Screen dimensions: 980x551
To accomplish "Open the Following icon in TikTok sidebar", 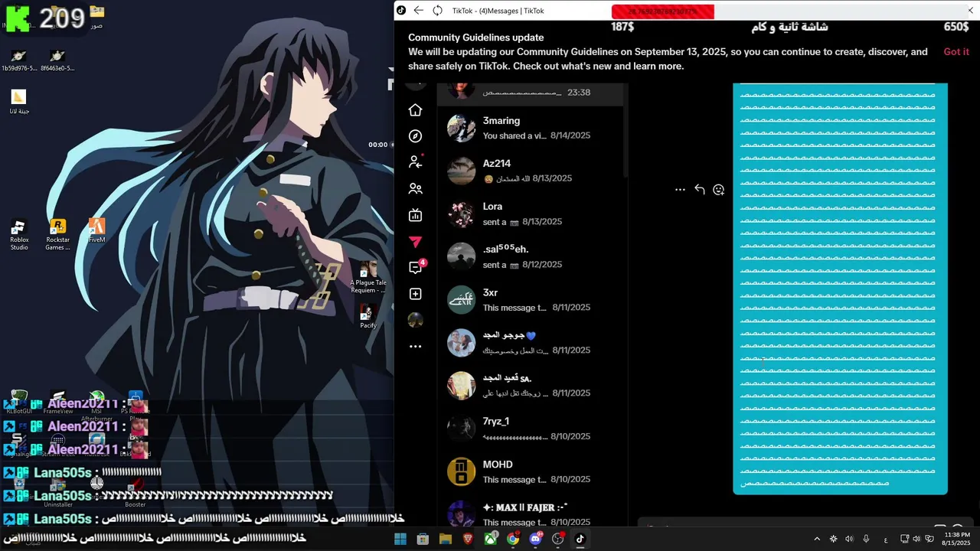I will [415, 161].
